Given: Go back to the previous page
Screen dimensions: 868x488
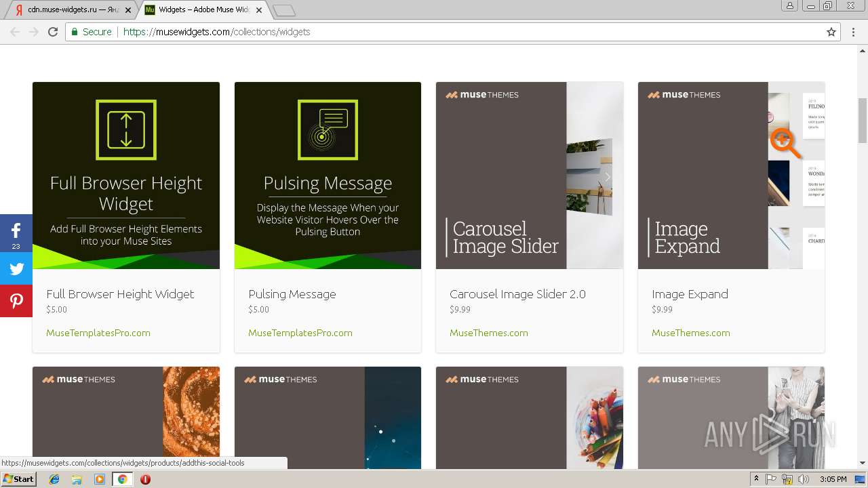Looking at the screenshot, I should click(15, 32).
